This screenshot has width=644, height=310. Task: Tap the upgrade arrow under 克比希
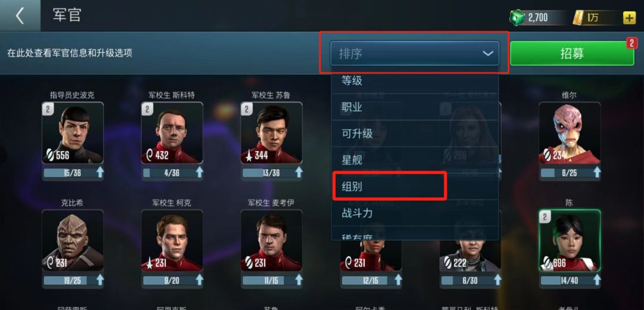[x=100, y=280]
